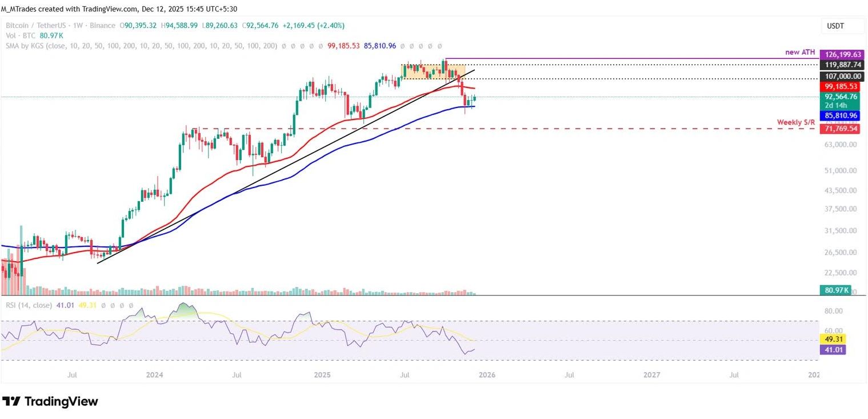Click the last ø icon on the RSI row
The image size is (868, 419).
click(130, 306)
